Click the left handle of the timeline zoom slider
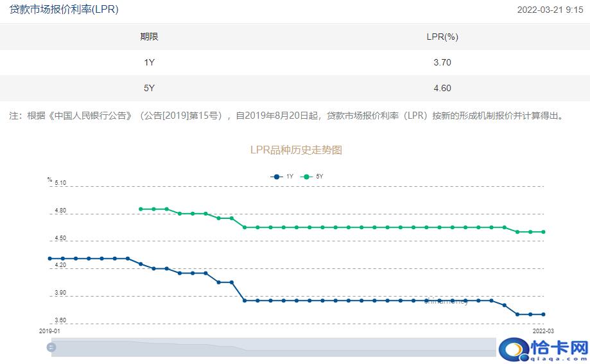This screenshot has width=590, height=364. pyautogui.click(x=51, y=347)
